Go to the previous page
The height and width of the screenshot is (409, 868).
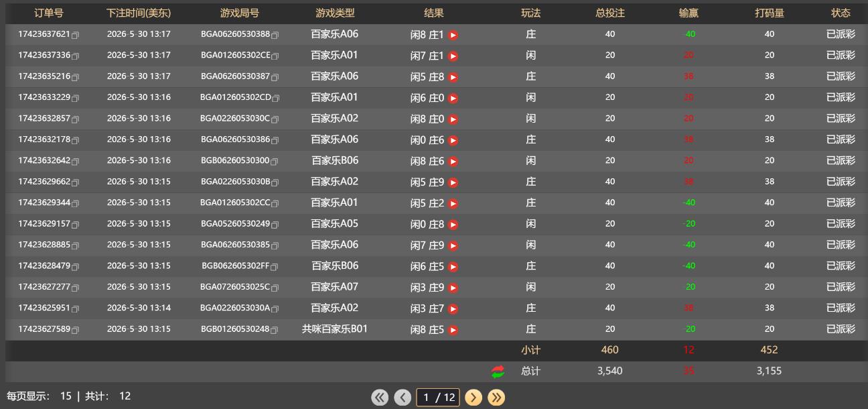pos(403,398)
